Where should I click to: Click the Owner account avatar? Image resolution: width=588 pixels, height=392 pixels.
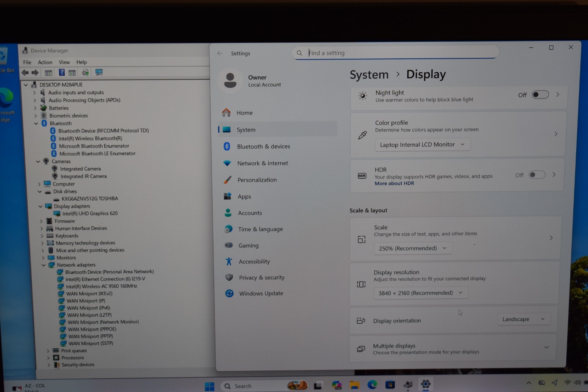[x=230, y=80]
